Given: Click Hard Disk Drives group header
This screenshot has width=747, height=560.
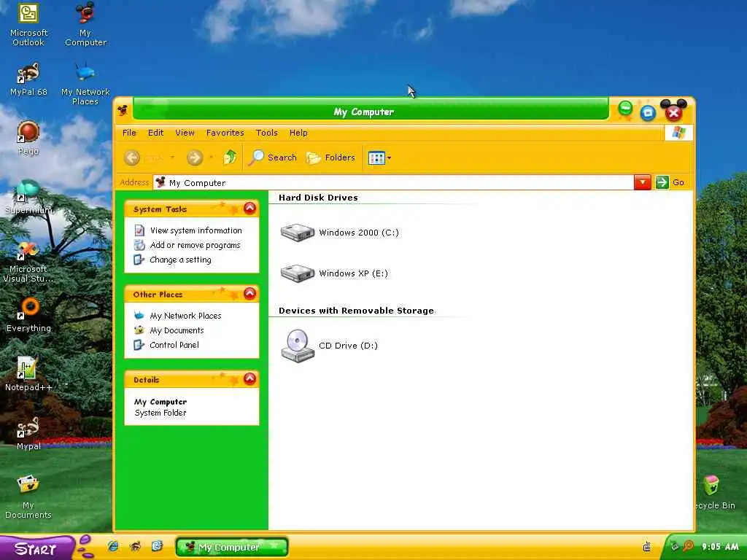Looking at the screenshot, I should (318, 198).
